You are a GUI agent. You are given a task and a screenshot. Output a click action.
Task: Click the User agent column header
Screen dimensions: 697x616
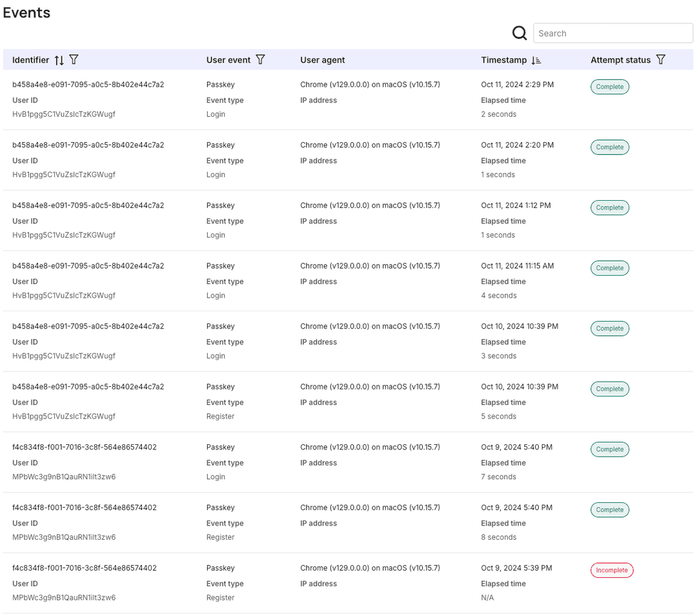click(x=322, y=60)
